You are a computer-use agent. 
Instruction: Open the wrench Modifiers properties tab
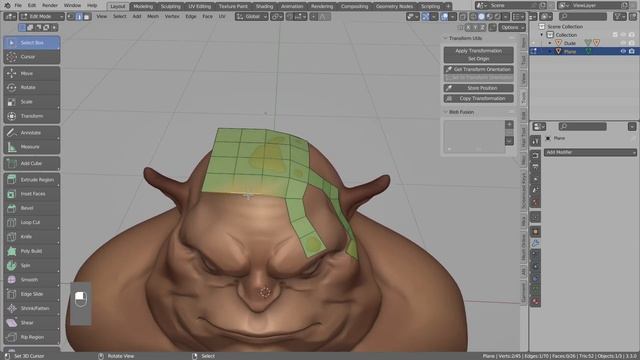[x=535, y=243]
